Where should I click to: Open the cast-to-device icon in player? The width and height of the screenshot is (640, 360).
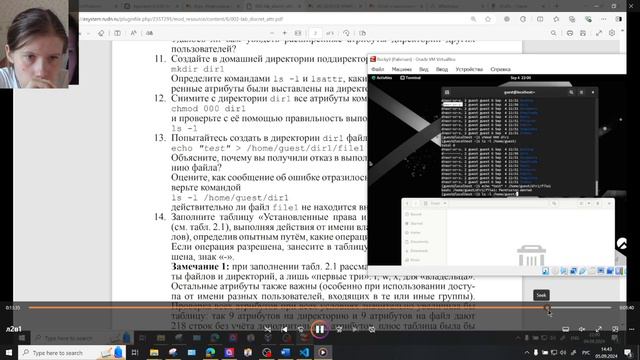coord(566,329)
